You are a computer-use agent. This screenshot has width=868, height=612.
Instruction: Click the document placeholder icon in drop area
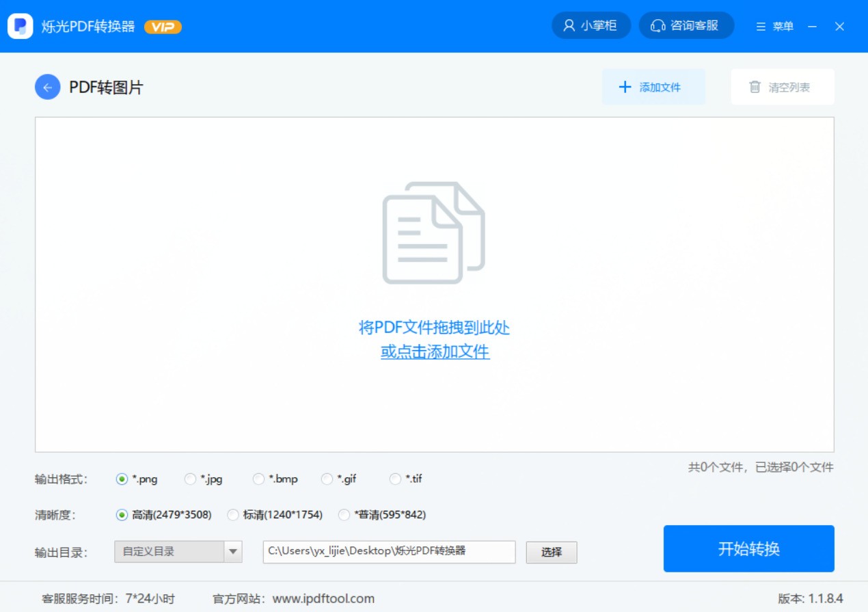(x=433, y=232)
